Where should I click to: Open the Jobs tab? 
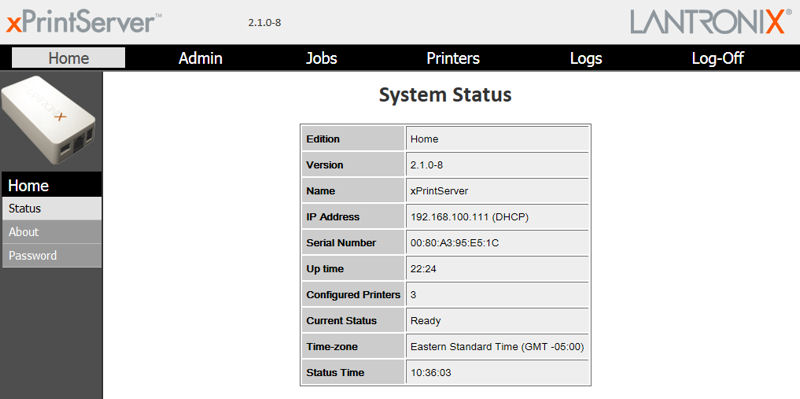[x=321, y=58]
